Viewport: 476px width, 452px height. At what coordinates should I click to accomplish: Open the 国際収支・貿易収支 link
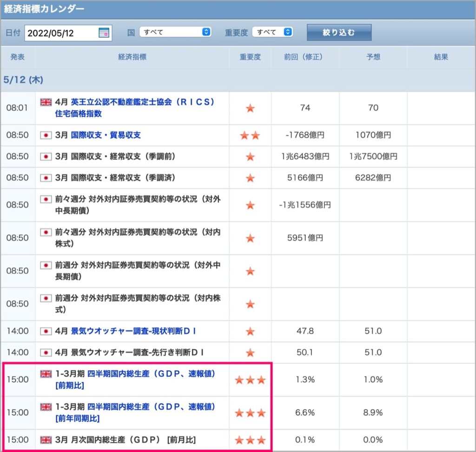[106, 135]
